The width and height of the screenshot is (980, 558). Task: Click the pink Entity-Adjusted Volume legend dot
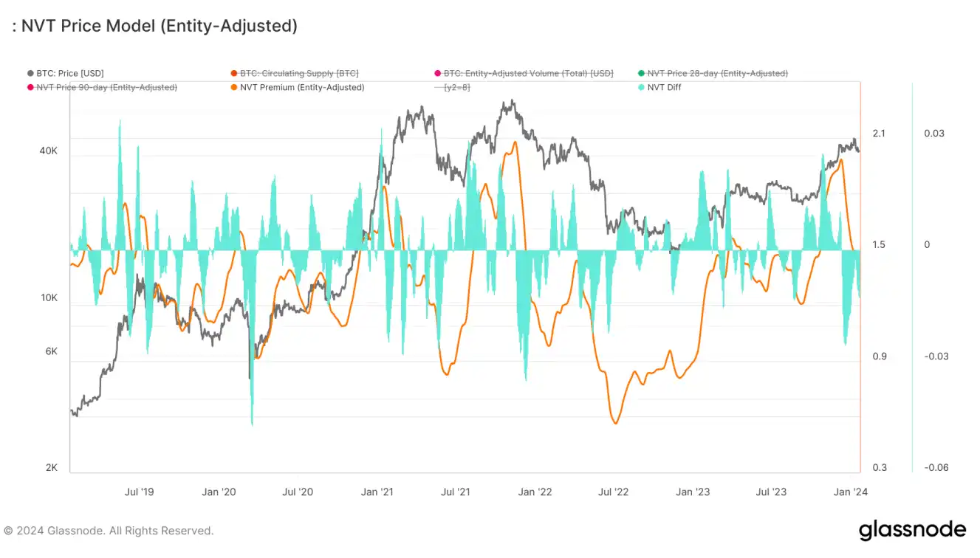[x=438, y=73]
